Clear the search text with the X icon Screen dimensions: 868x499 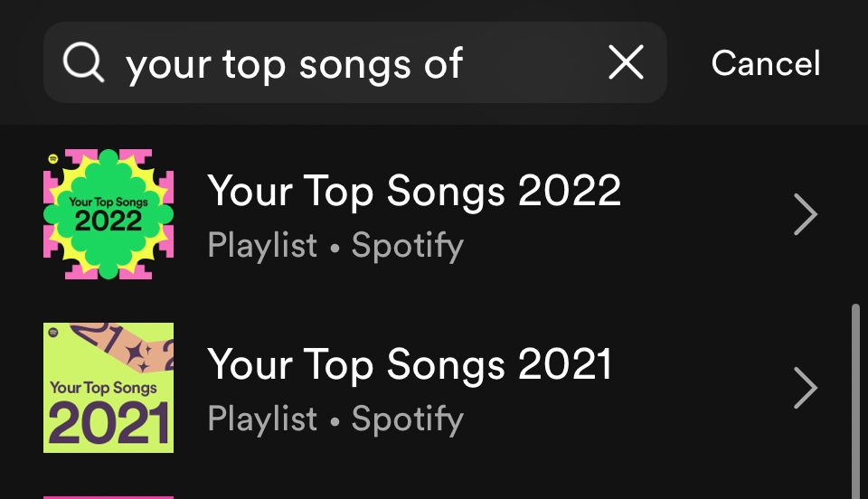(626, 63)
